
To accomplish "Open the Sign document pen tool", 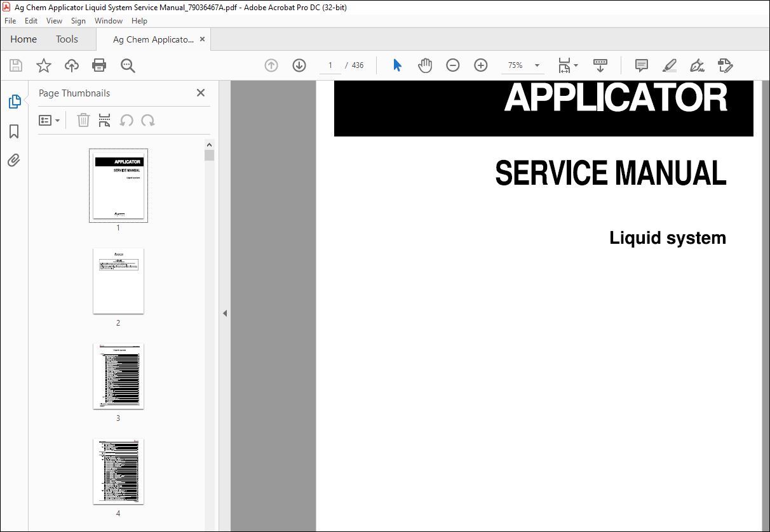I will point(698,65).
